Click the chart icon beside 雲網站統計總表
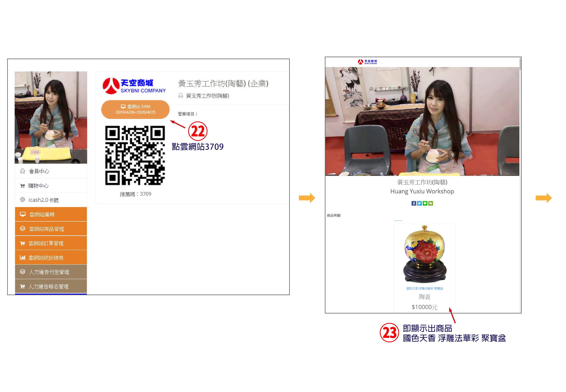 coord(23,258)
